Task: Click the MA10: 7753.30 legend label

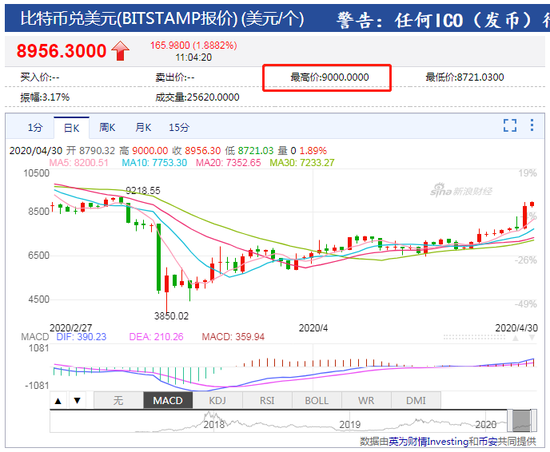Action: coord(154,163)
